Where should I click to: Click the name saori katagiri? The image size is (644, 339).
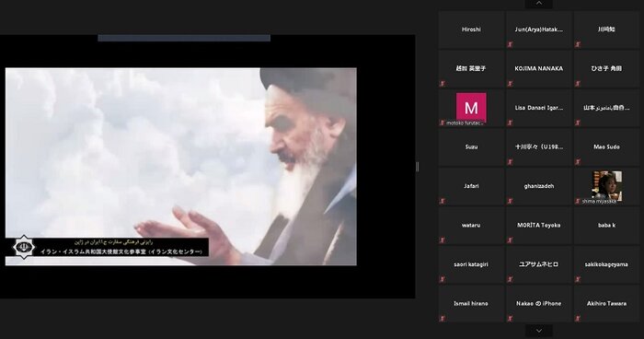[x=471, y=264]
